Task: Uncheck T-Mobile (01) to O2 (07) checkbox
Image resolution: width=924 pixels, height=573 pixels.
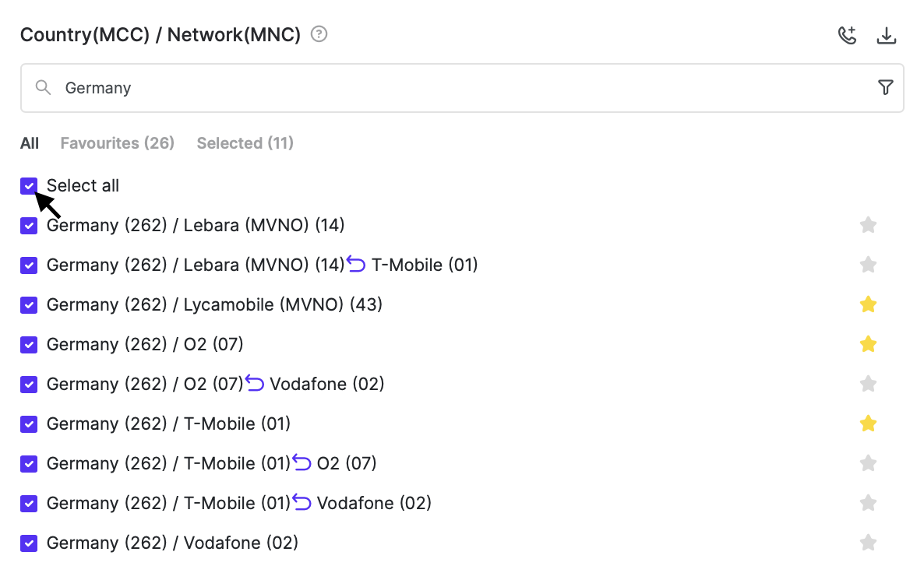Action: pyautogui.click(x=29, y=463)
